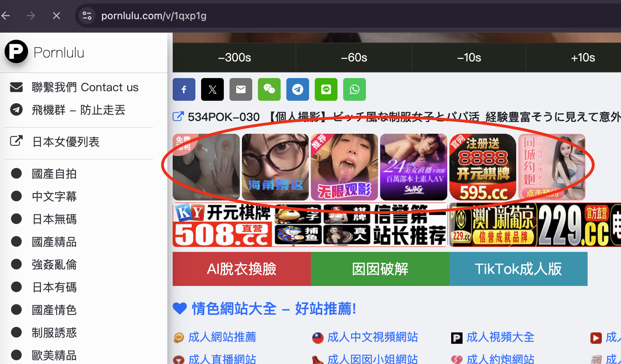
Task: Share the video on WhatsApp
Action: coord(354,89)
